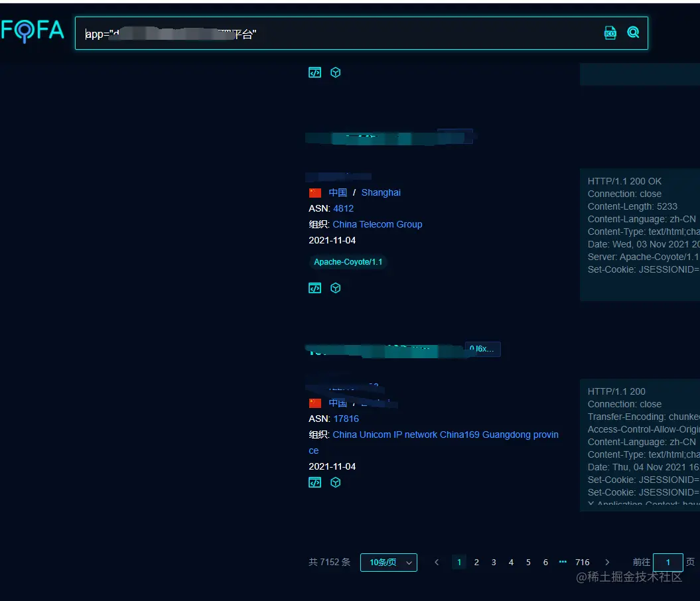Click the pagination ellipsis to jump ahead
Viewport: 700px width, 601px height.
coord(563,562)
